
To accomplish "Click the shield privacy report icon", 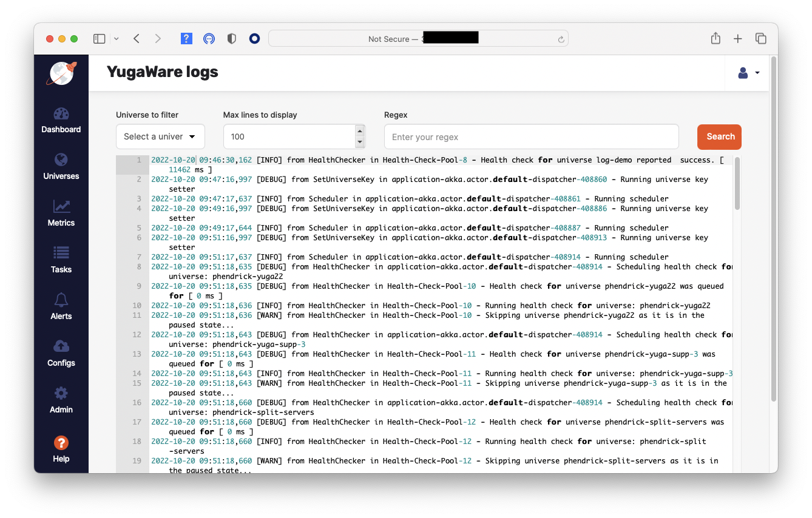I will point(231,39).
